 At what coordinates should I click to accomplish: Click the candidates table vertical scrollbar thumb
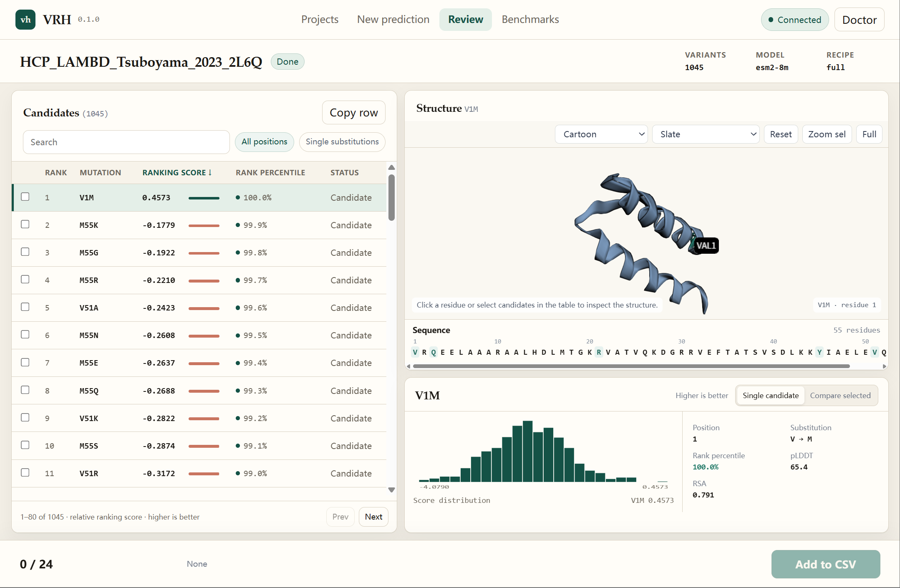391,197
